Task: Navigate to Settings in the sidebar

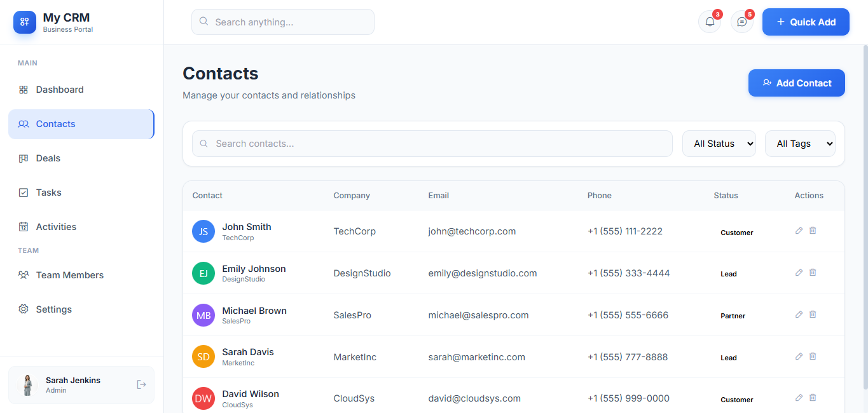Action: (54, 309)
